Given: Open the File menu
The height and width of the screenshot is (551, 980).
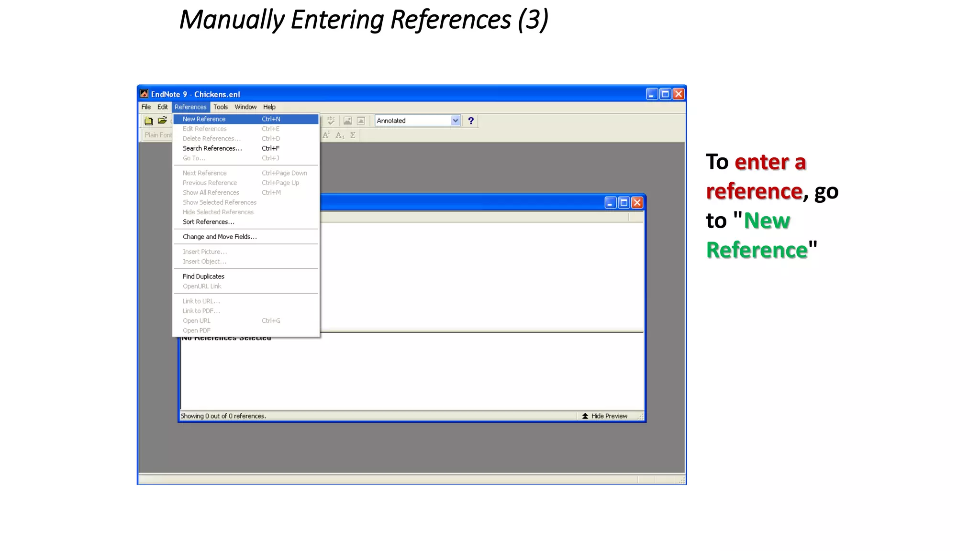Looking at the screenshot, I should pos(146,107).
